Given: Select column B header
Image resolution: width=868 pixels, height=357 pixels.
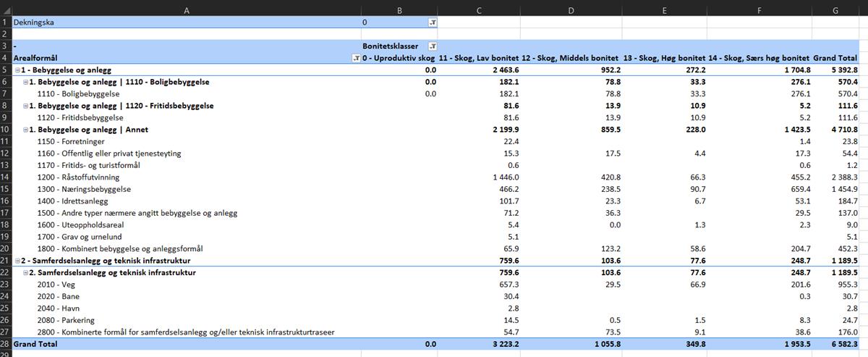Looking at the screenshot, I should 399,9.
